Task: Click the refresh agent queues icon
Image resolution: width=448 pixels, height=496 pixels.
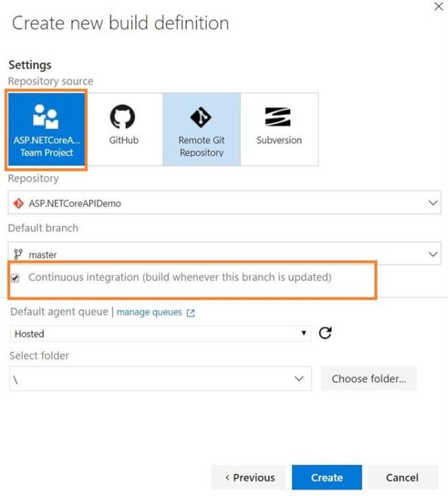Action: pos(326,333)
